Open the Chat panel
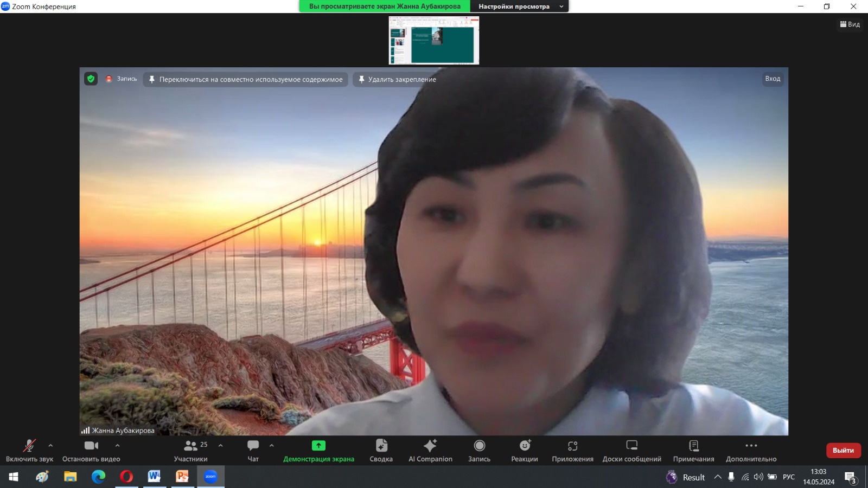The height and width of the screenshot is (488, 868). point(253,450)
